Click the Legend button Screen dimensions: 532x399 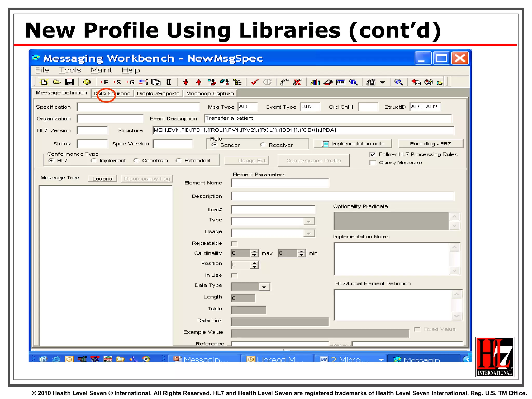click(x=103, y=178)
